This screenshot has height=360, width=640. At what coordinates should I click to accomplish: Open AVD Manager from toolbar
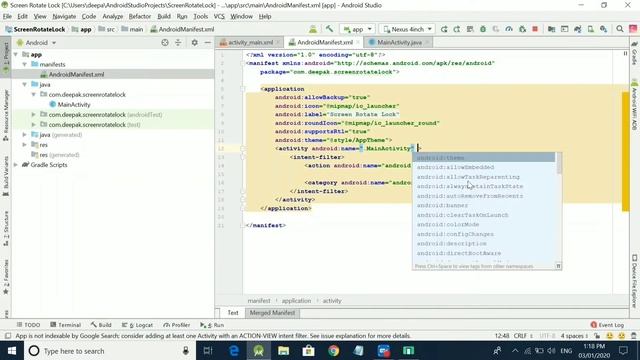pyautogui.click(x=591, y=29)
